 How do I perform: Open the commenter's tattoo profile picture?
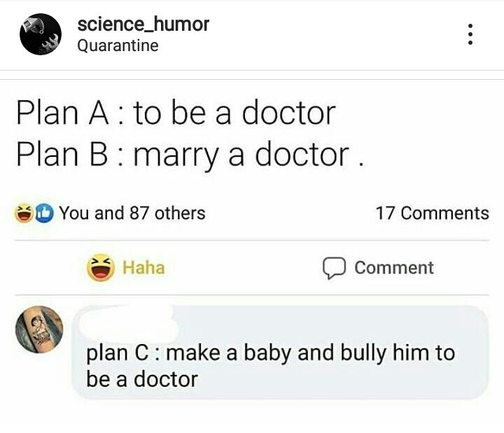40,329
